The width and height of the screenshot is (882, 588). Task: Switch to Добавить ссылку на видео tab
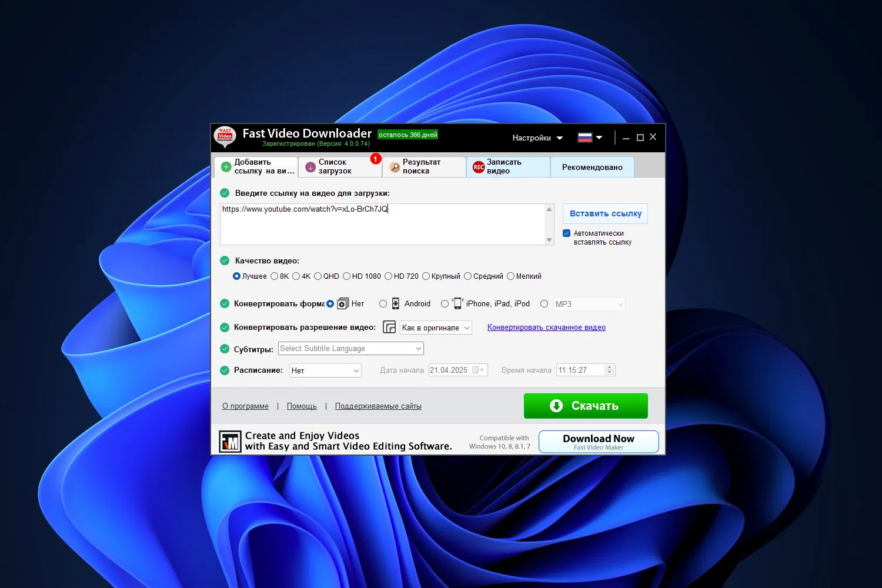pyautogui.click(x=256, y=166)
